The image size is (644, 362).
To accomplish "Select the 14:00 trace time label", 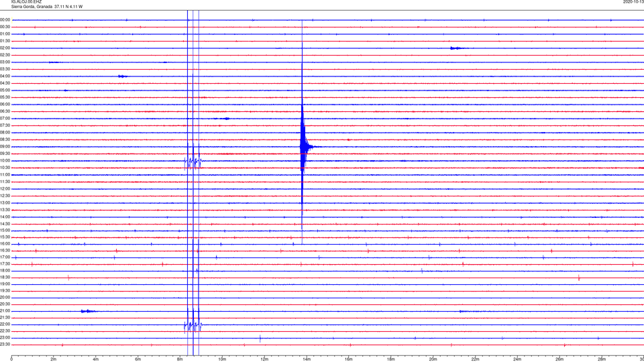I will tap(5, 217).
